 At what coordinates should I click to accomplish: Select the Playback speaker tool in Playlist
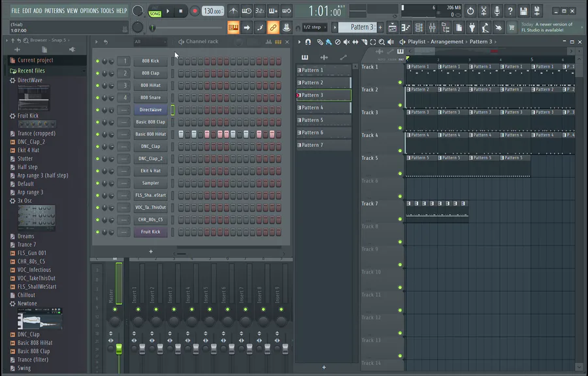tap(391, 42)
